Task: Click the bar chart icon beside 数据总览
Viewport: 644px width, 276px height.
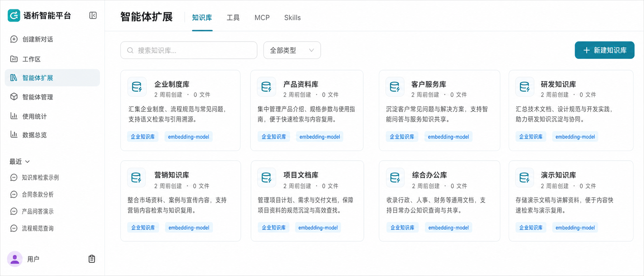Action: pos(14,134)
